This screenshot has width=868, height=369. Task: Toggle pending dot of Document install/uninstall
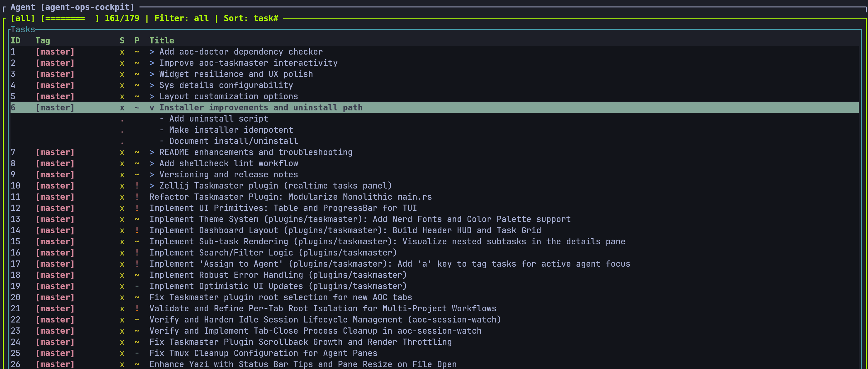point(122,143)
